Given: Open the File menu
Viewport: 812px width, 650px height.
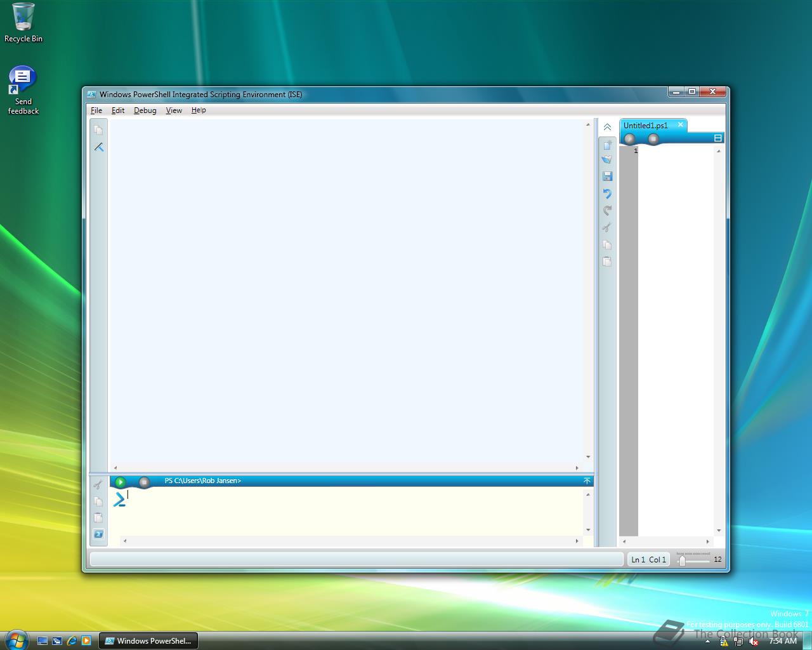Looking at the screenshot, I should pyautogui.click(x=96, y=110).
